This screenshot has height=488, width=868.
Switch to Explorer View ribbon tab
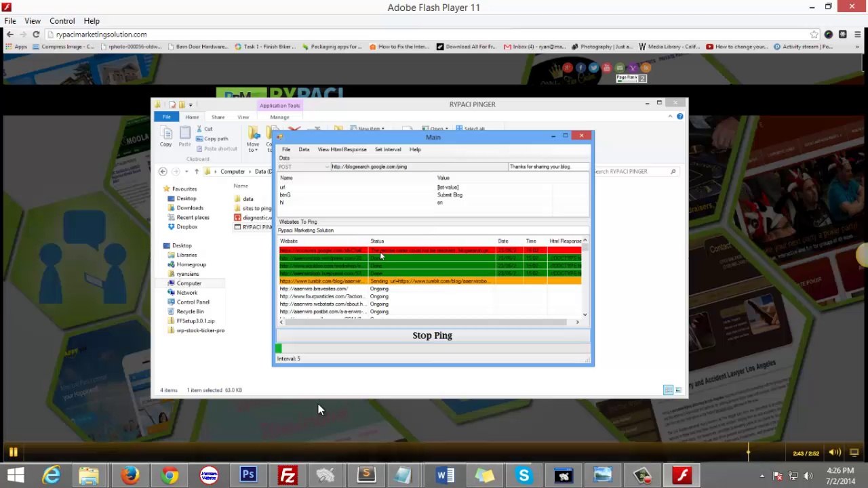pos(243,117)
